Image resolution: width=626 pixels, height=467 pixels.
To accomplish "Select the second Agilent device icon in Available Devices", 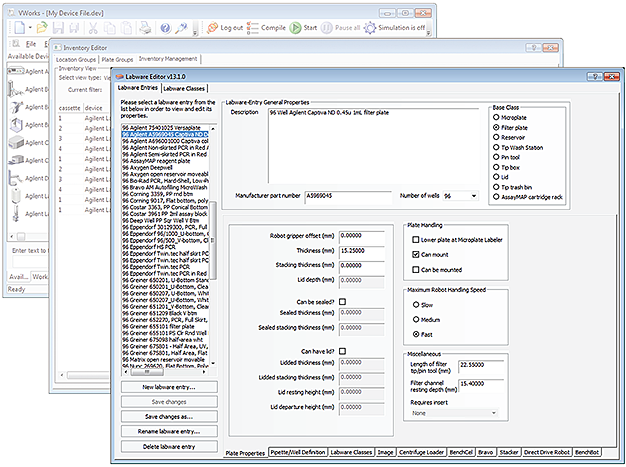I will coord(15,89).
